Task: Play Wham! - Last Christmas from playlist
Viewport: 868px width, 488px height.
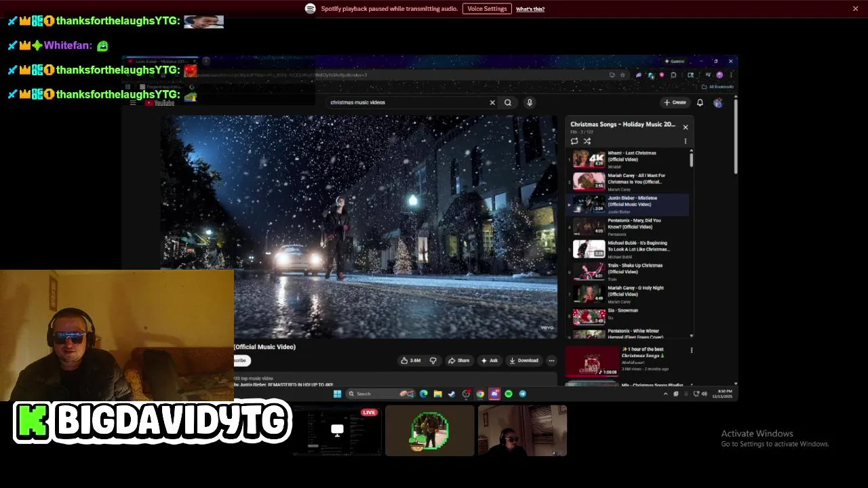Action: (627, 159)
